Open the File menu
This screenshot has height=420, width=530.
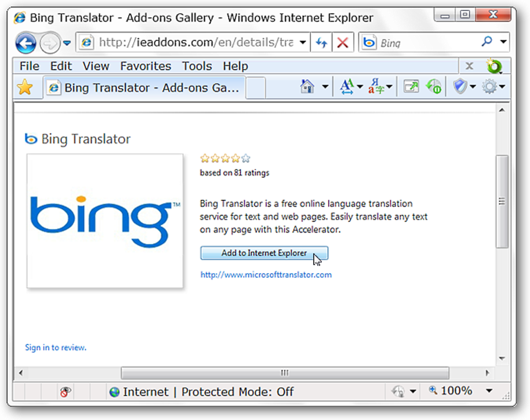tap(29, 66)
